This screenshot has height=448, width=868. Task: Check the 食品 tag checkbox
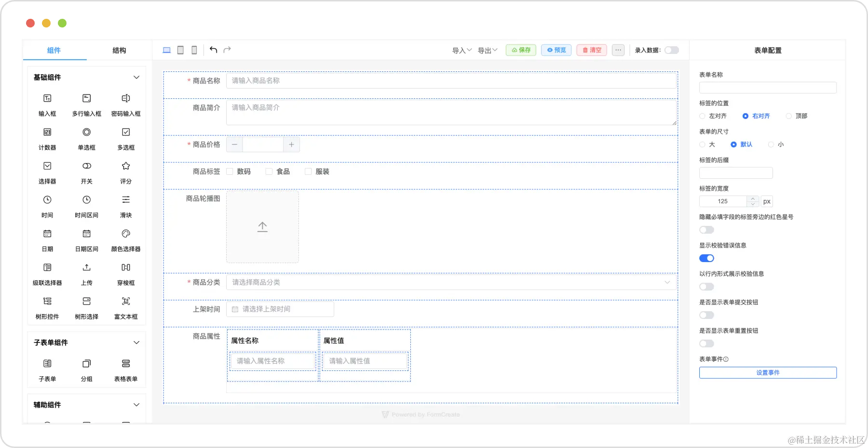[x=269, y=171]
